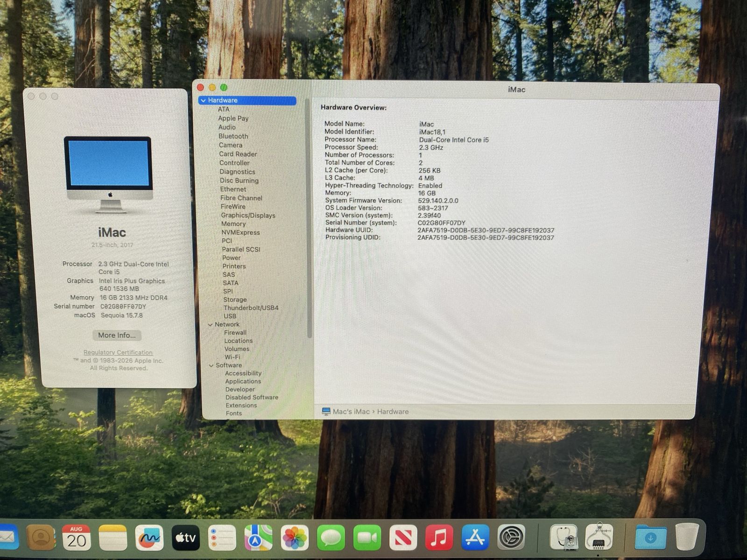Screen dimensions: 747x560
Task: Click the sidebar scrollbar in System Information
Action: click(308, 218)
